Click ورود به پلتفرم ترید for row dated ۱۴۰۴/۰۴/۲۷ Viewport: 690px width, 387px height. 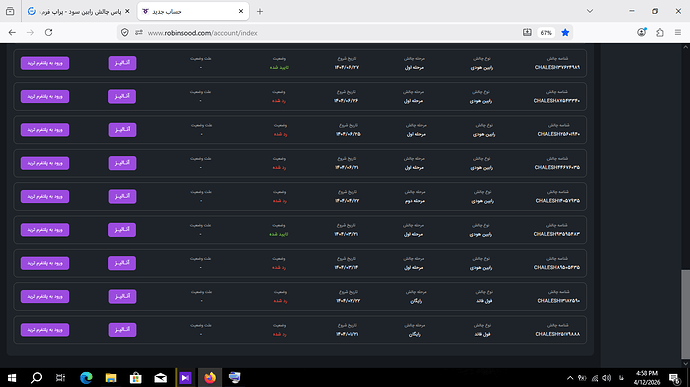click(45, 63)
